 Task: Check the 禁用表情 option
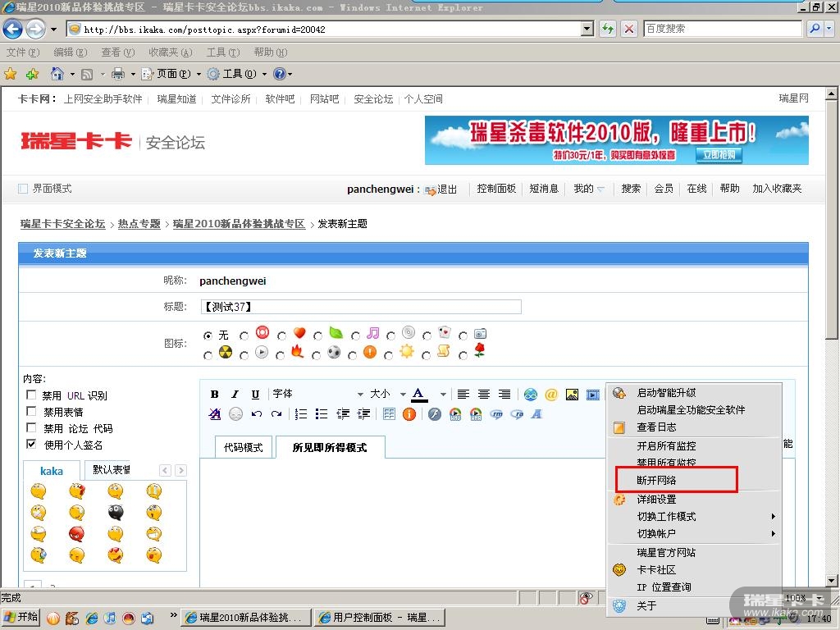31,412
